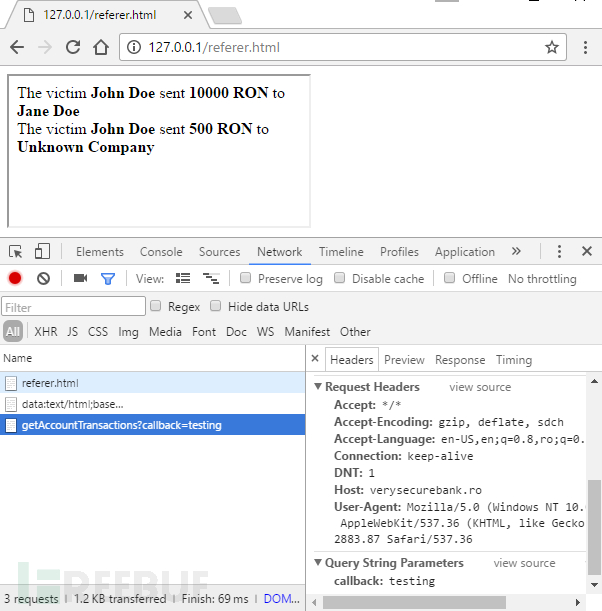Viewport: 602px width, 611px height.
Task: Go back with the browser back arrow
Action: click(x=17, y=47)
